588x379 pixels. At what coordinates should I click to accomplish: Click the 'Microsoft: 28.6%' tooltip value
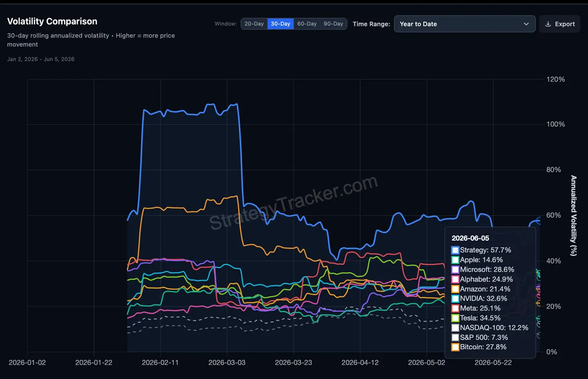click(x=487, y=270)
